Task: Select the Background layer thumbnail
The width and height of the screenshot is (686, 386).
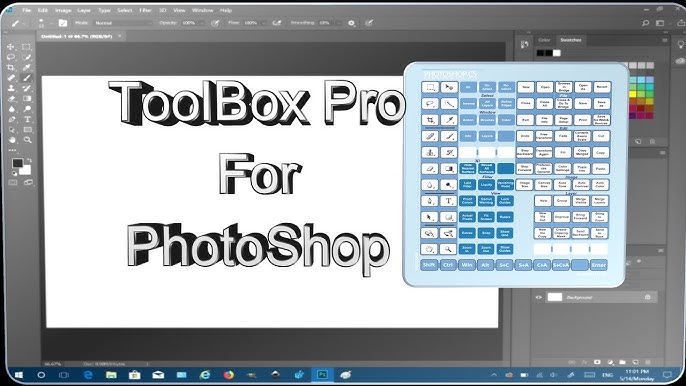Action: click(555, 297)
